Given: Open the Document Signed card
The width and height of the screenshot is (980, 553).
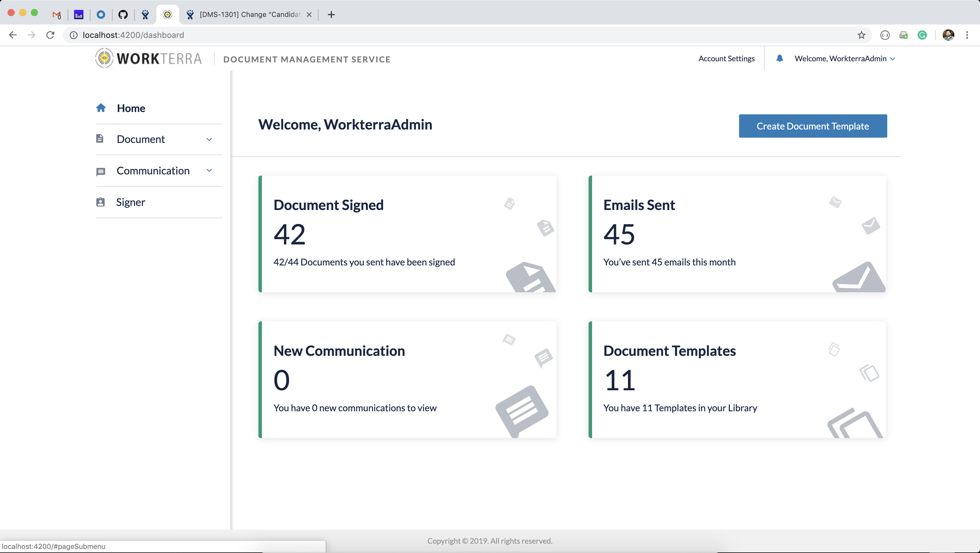Looking at the screenshot, I should [x=407, y=234].
